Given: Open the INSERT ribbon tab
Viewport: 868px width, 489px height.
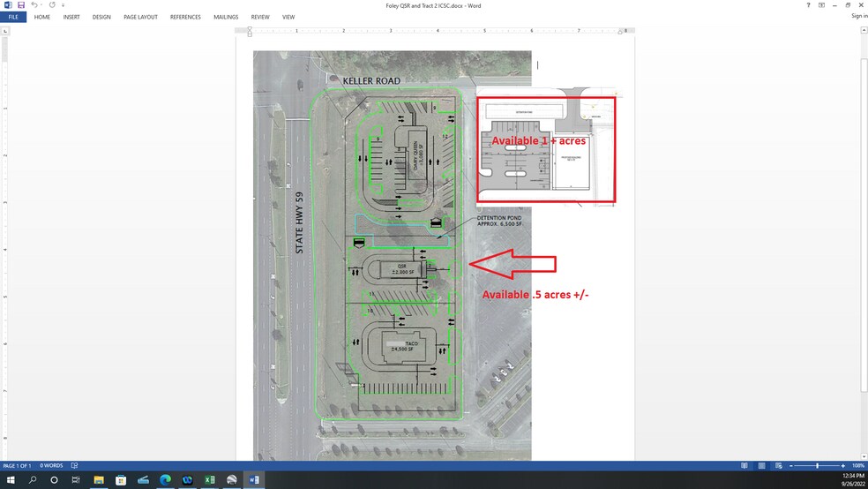Looking at the screenshot, I should (71, 17).
